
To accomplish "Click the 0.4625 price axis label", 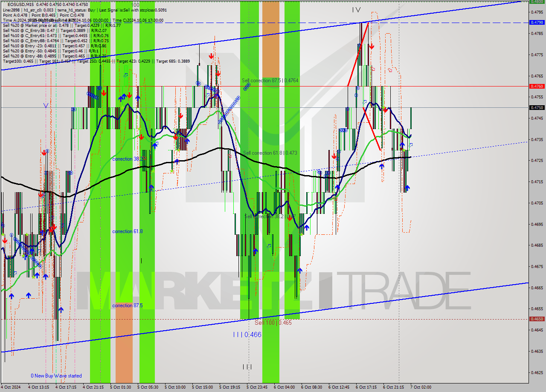I will [x=537, y=372].
